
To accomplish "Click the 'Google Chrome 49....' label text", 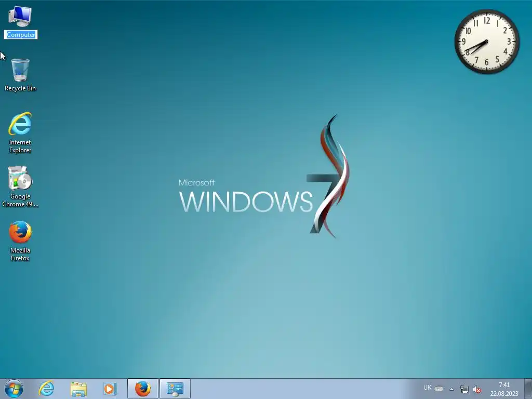I will click(x=20, y=200).
